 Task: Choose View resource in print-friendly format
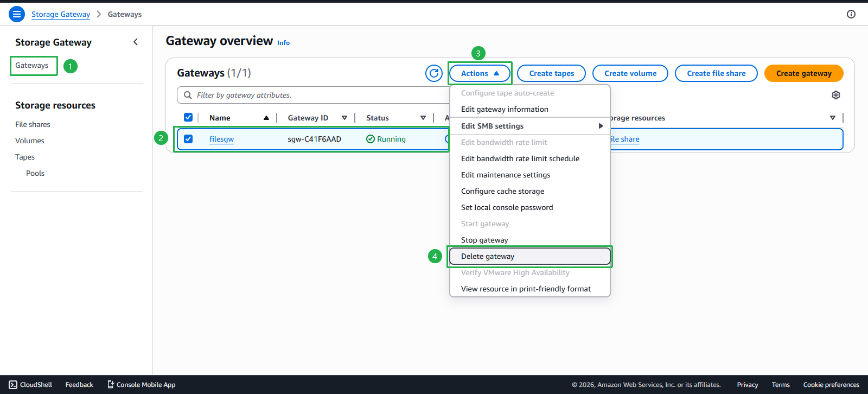[530, 289]
